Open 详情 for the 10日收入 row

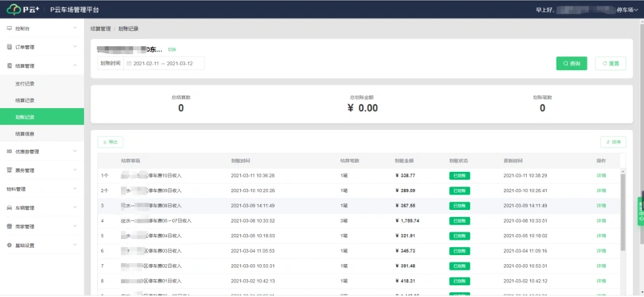601,176
